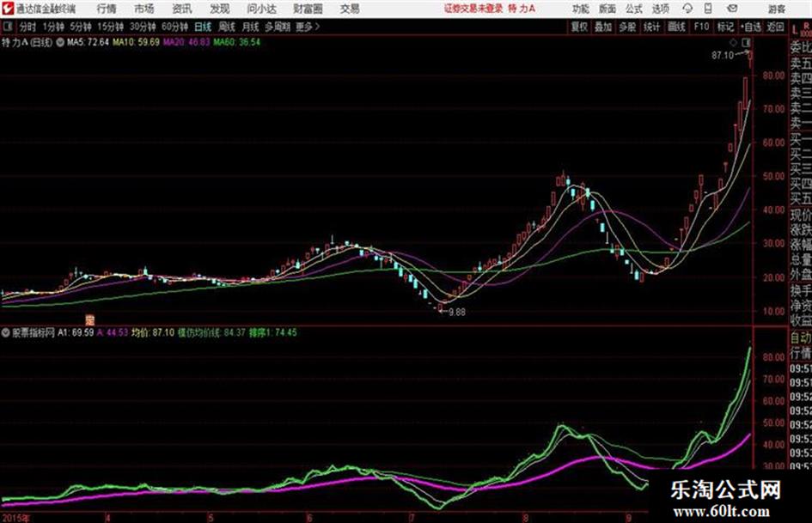
Task: Open the 资讯 menu
Action: pyautogui.click(x=182, y=9)
